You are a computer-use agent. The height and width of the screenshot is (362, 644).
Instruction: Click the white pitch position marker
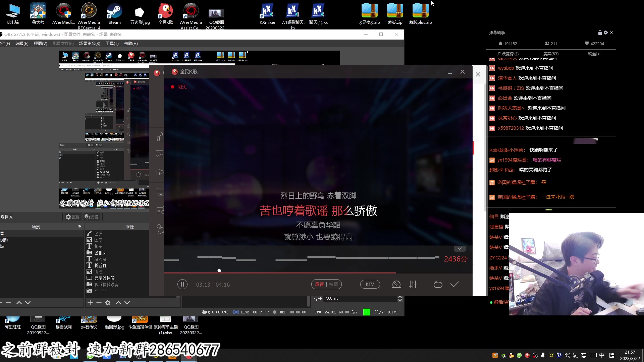click(x=219, y=270)
